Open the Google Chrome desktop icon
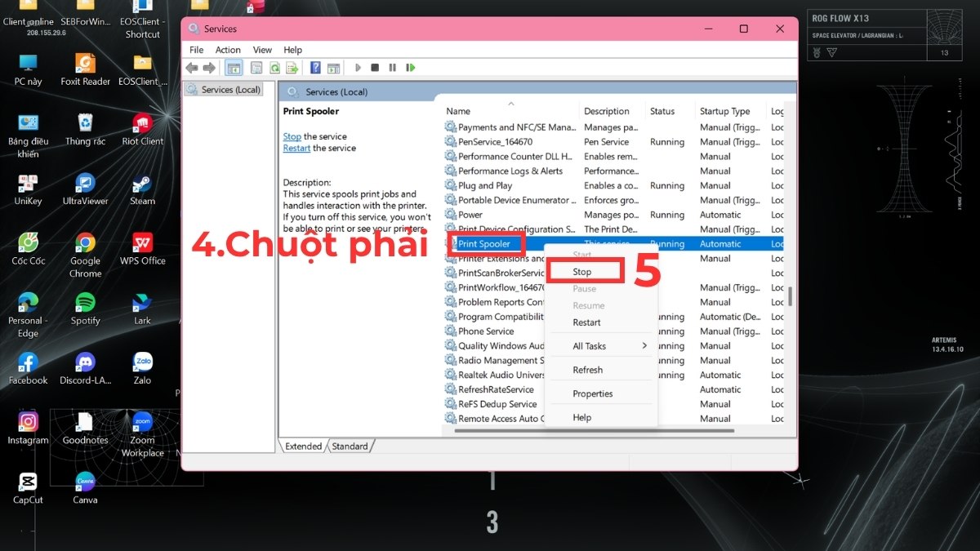 [85, 254]
